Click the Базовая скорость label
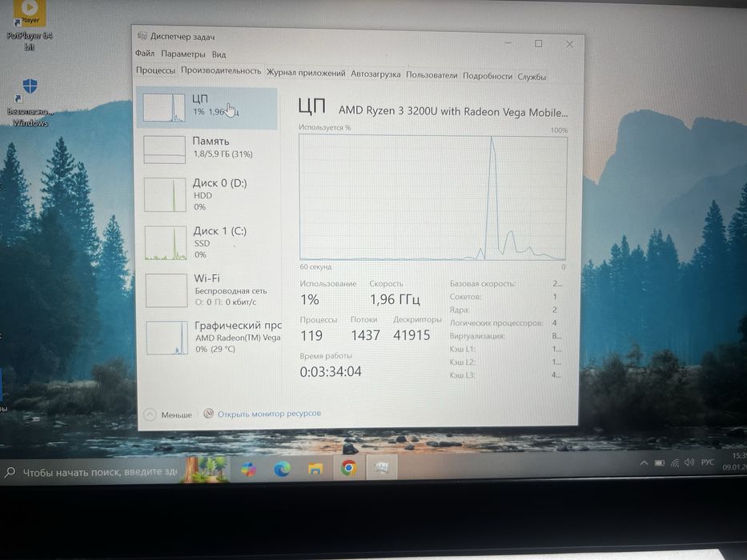The image size is (747, 560). pyautogui.click(x=482, y=284)
